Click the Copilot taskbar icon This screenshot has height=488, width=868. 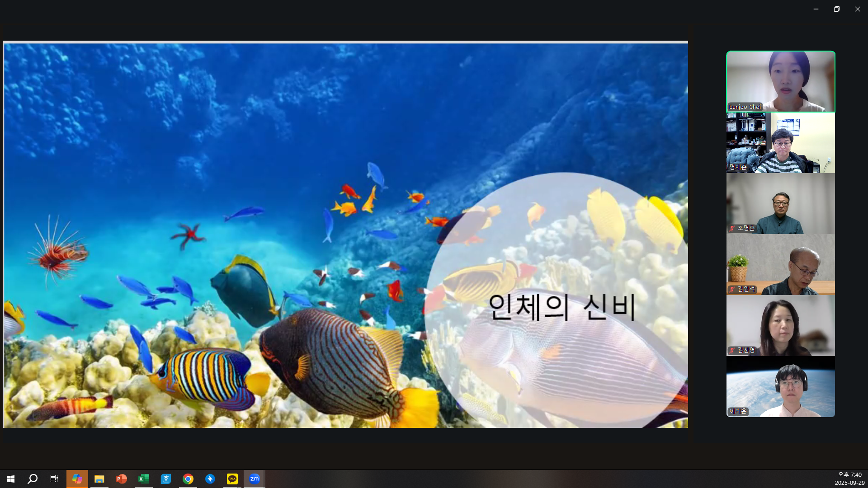pyautogui.click(x=77, y=479)
